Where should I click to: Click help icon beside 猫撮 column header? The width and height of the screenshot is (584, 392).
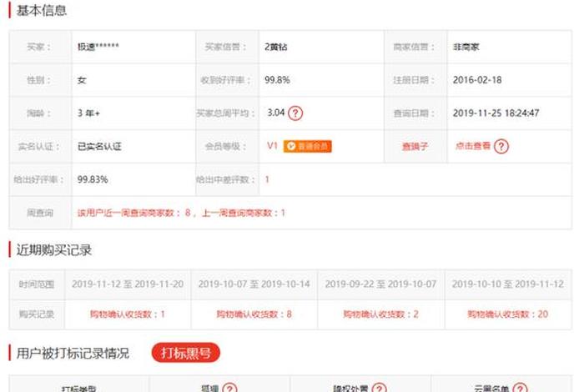[x=229, y=388]
